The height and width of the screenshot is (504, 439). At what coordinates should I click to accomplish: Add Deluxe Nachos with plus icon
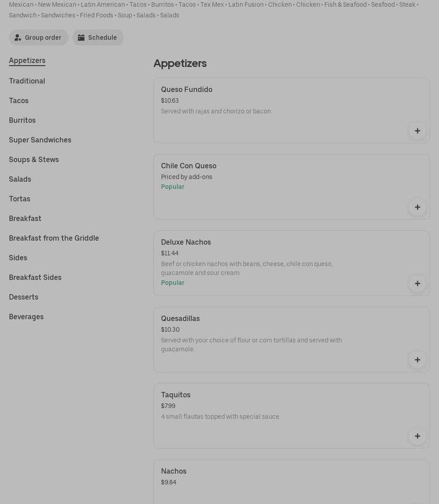tap(417, 283)
